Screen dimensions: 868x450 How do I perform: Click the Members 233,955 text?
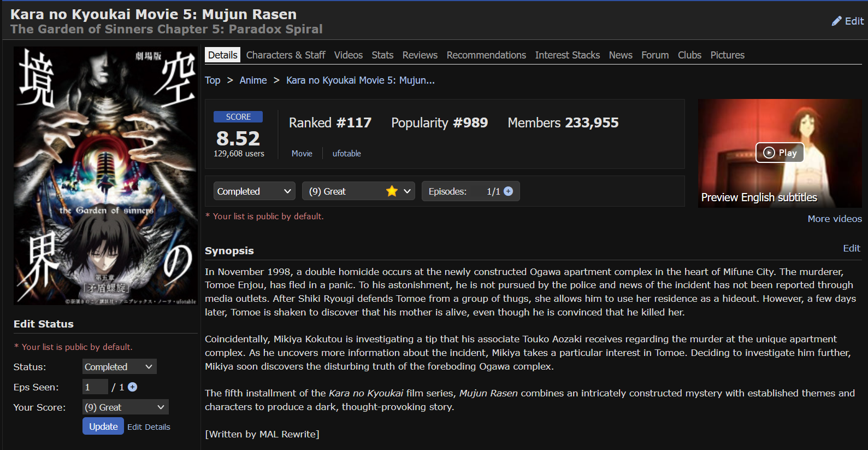(x=563, y=122)
